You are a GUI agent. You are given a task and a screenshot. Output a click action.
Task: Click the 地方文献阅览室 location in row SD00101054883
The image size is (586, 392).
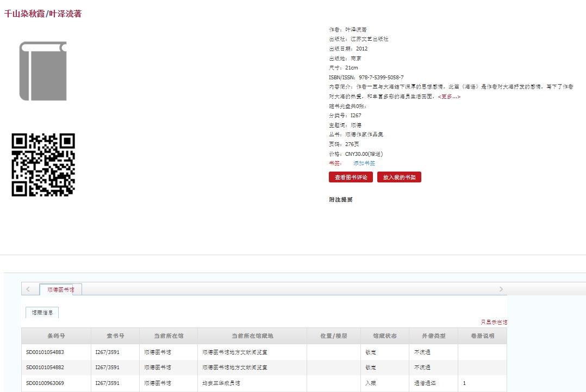[235, 352]
